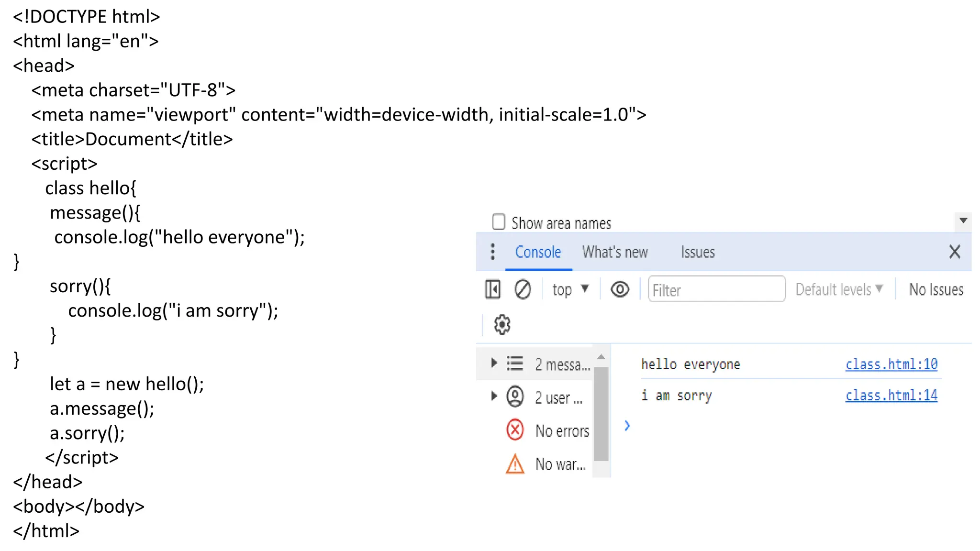Click the console.log("hello everyone") line
This screenshot has width=980, height=551.
[179, 237]
